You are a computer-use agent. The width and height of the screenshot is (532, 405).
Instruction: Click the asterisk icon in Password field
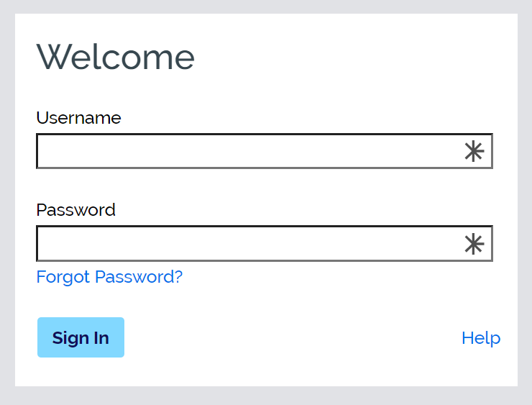(x=473, y=244)
